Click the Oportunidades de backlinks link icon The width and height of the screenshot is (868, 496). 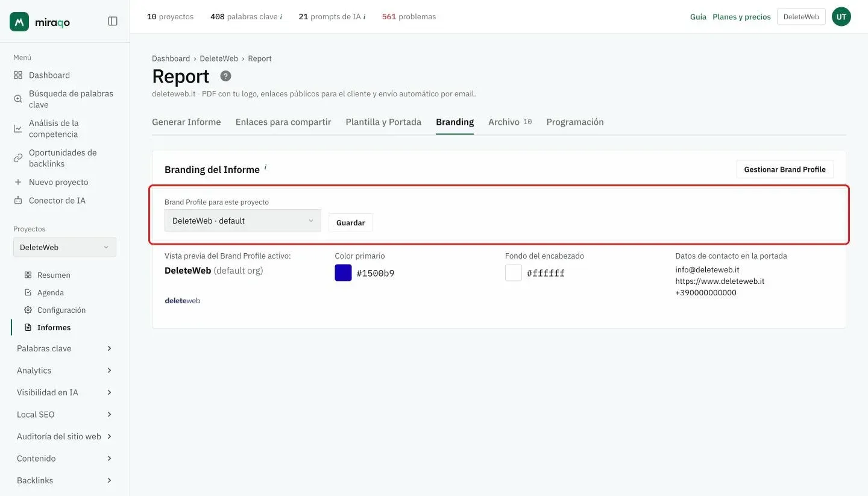18,158
